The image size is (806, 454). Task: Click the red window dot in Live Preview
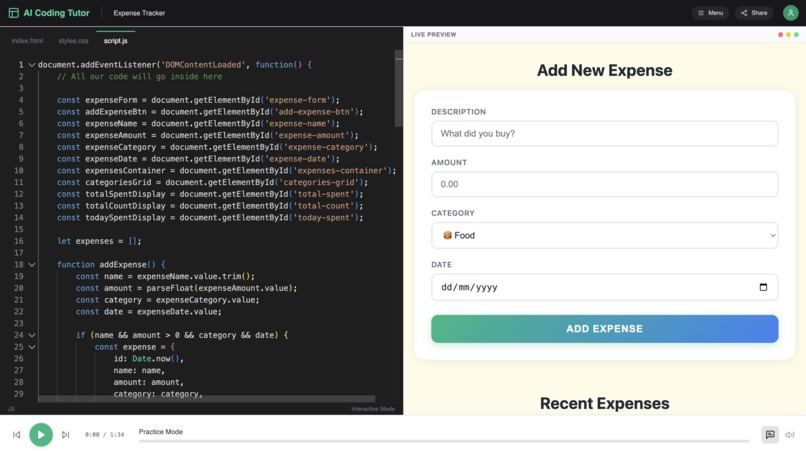pos(780,34)
